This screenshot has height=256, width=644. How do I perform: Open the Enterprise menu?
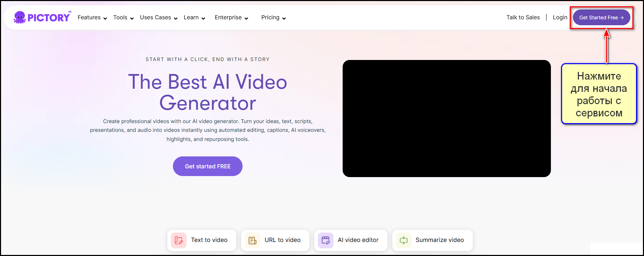[231, 18]
